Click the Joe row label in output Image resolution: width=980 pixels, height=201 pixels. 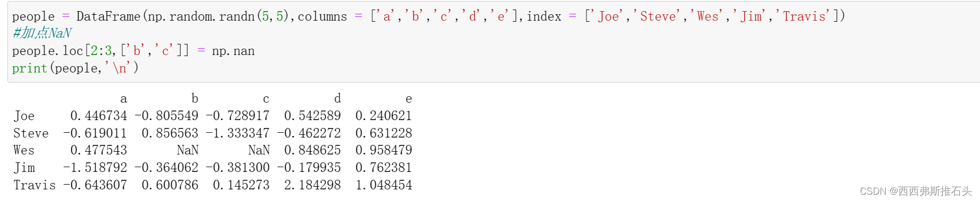(24, 116)
